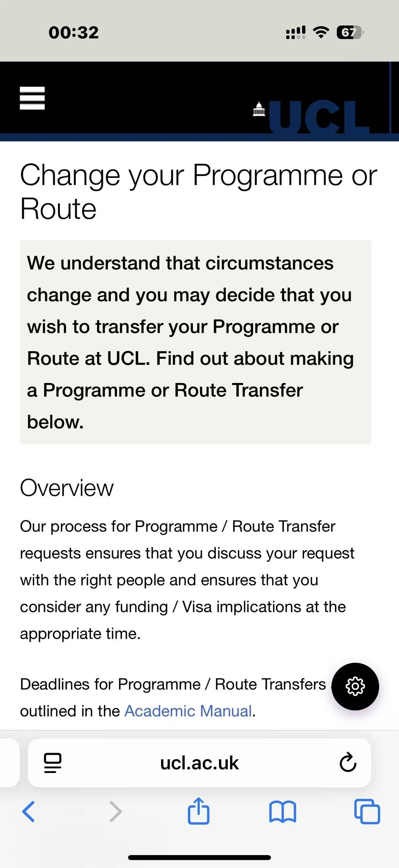Tap the 00:32 status bar clock
Image resolution: width=399 pixels, height=868 pixels.
(74, 33)
